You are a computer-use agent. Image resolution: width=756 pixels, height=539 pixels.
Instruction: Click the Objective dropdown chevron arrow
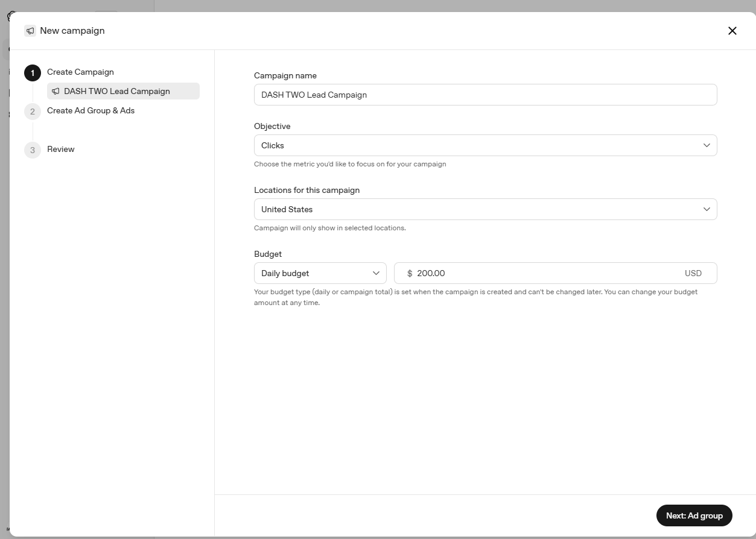click(x=707, y=145)
